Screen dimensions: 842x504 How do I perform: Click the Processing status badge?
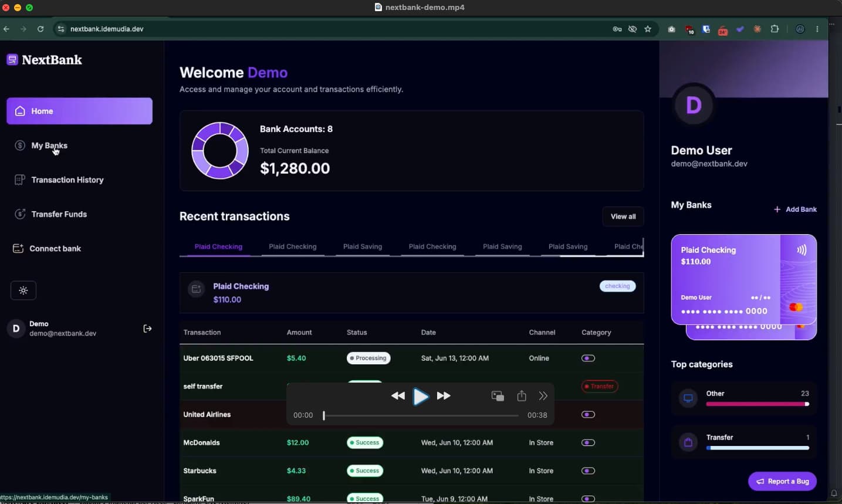[368, 358]
